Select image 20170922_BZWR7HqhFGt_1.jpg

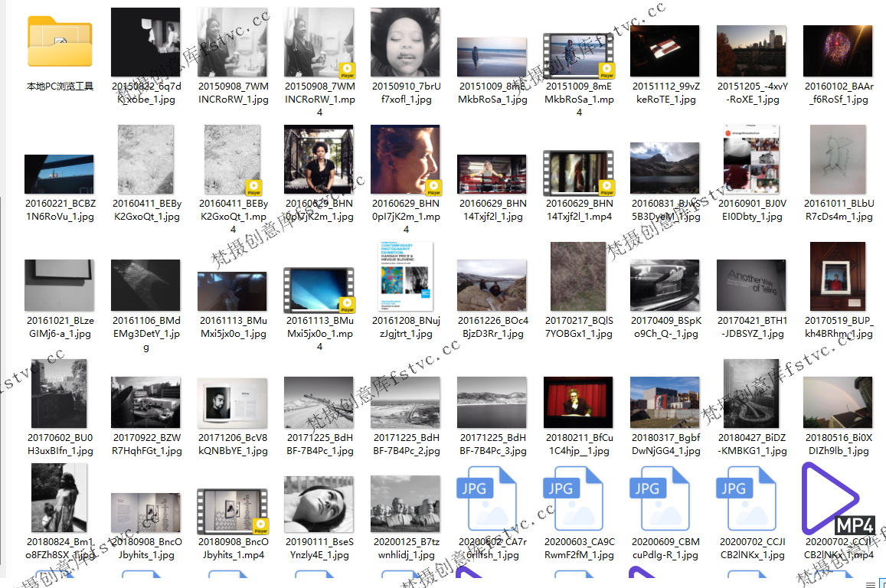[145, 402]
